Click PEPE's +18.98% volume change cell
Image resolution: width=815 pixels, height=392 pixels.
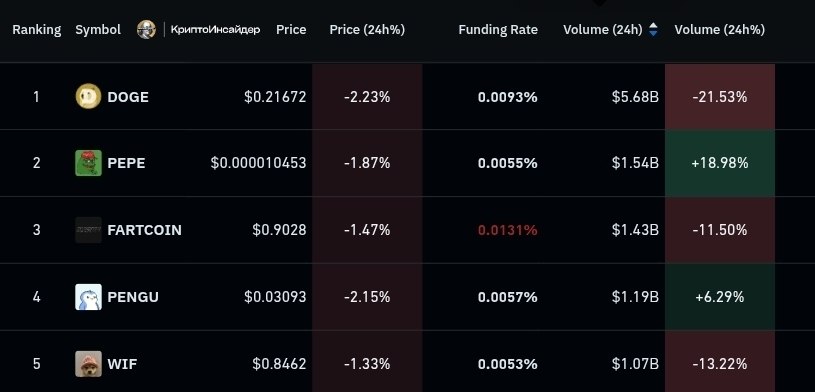click(720, 163)
